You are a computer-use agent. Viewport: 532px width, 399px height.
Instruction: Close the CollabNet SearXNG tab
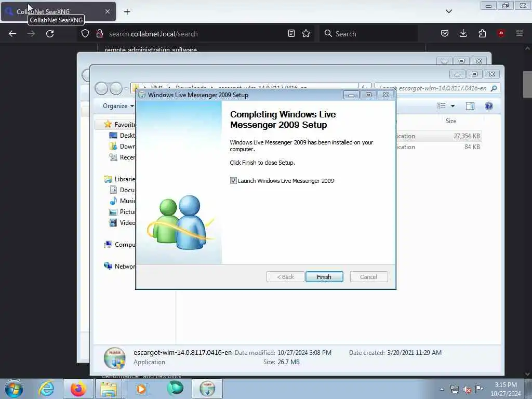point(107,11)
